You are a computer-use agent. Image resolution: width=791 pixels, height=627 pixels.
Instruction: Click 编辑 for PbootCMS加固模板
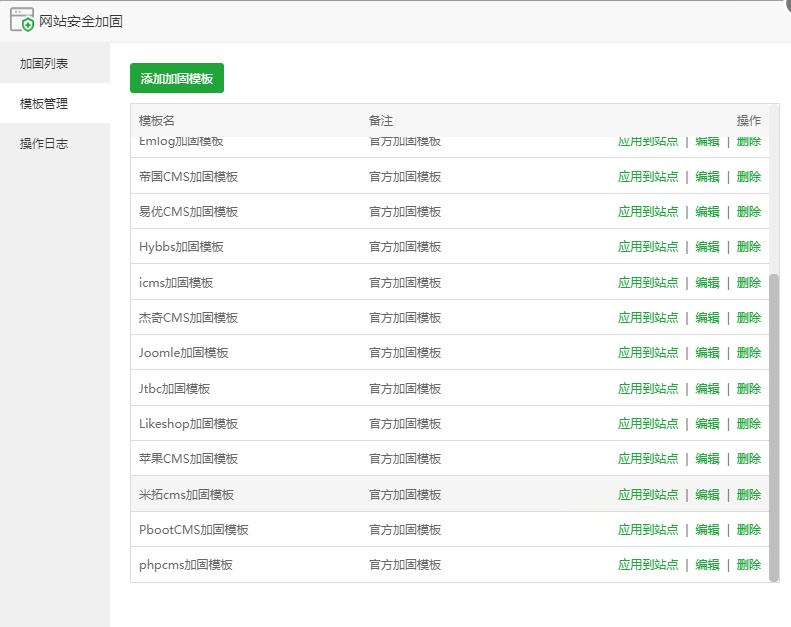coord(707,530)
